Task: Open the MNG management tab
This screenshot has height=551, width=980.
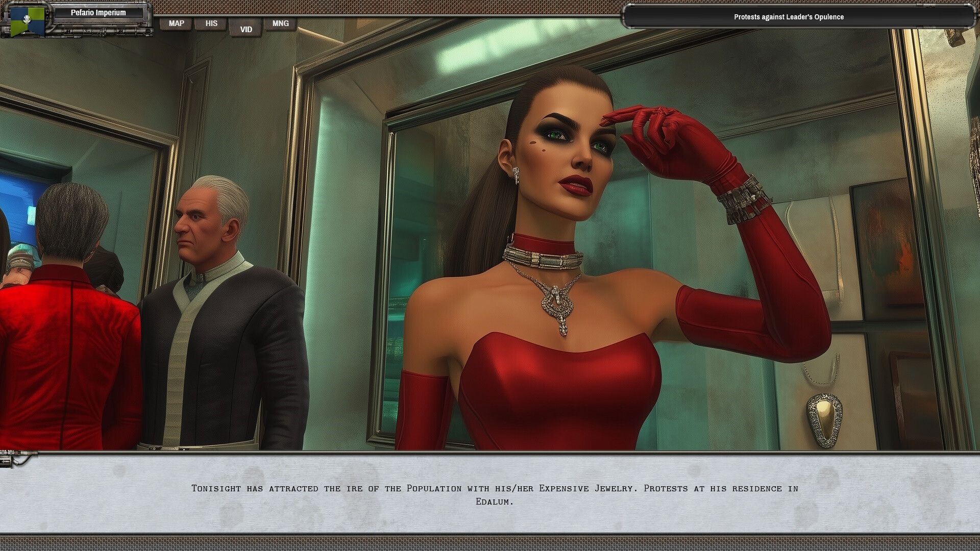Action: [280, 23]
